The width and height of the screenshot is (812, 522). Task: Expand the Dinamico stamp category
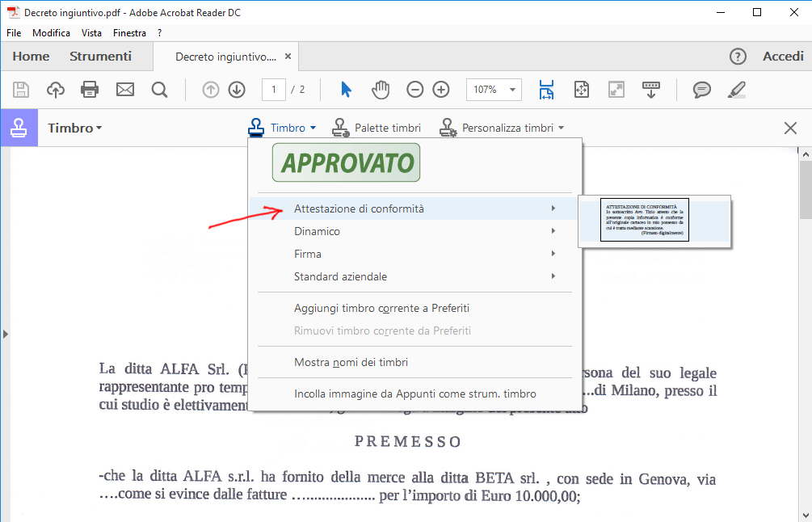[316, 231]
